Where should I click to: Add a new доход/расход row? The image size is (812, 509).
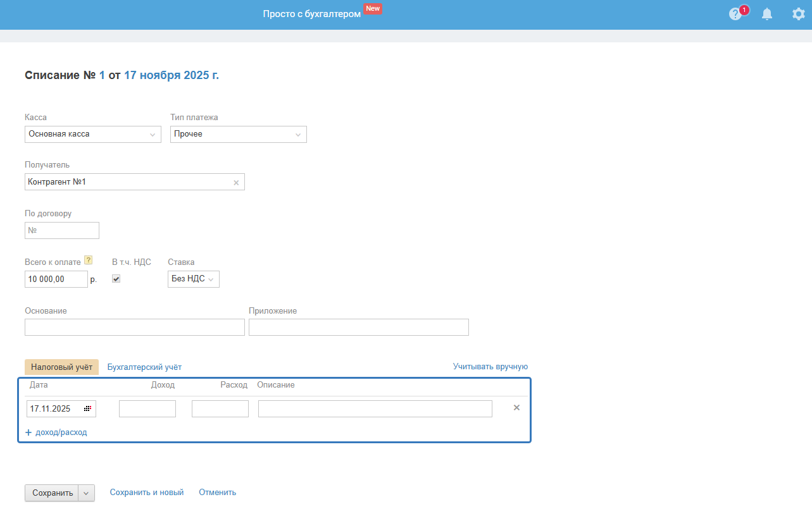click(x=56, y=432)
